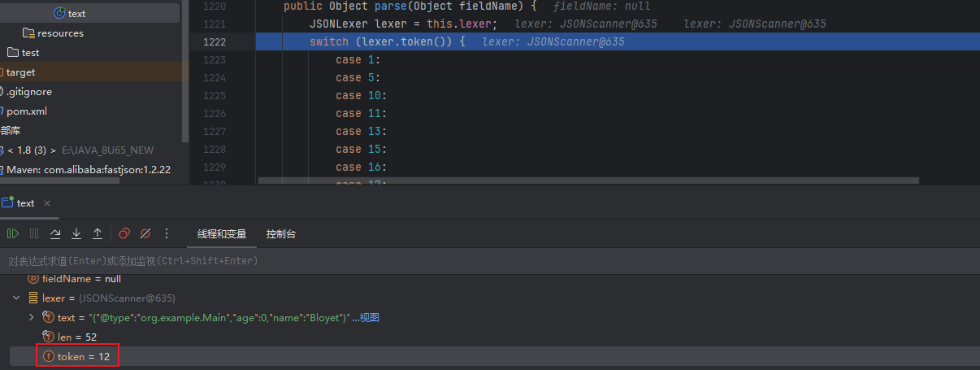Step over to next line
Viewport: 980px width, 370px height.
click(55, 233)
